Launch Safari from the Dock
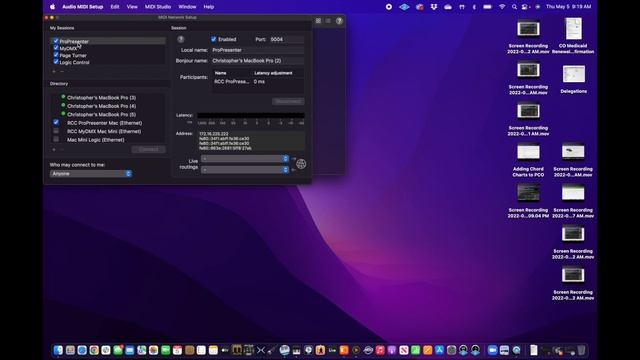Screen dimensions: 640x360 [82, 350]
